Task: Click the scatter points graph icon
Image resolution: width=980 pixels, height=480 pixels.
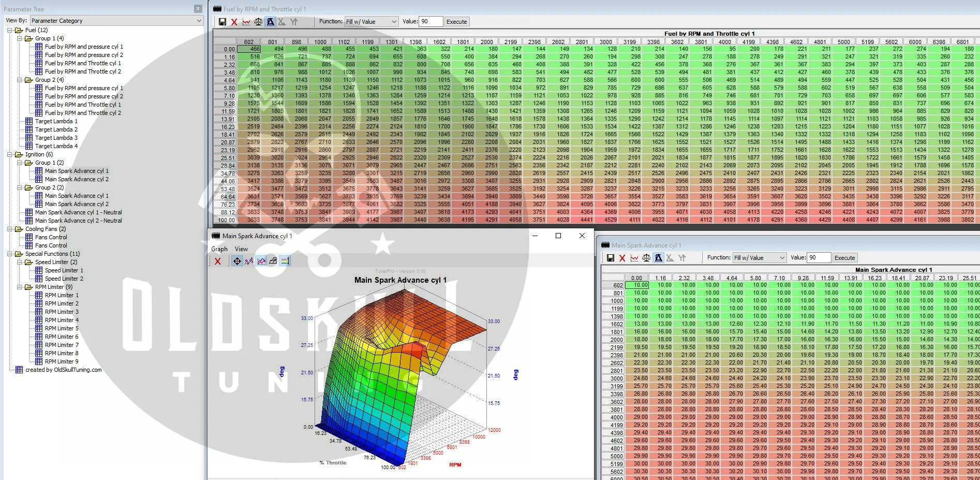Action: (x=249, y=261)
